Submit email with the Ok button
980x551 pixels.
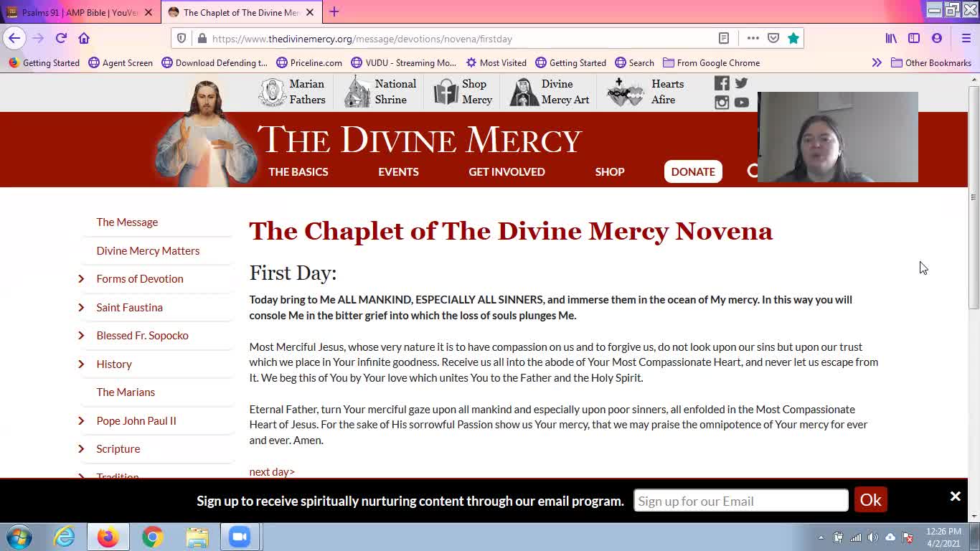click(x=871, y=500)
